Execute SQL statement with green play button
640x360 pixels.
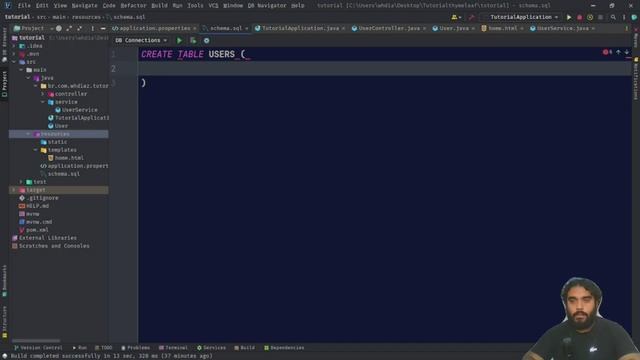[179, 40]
